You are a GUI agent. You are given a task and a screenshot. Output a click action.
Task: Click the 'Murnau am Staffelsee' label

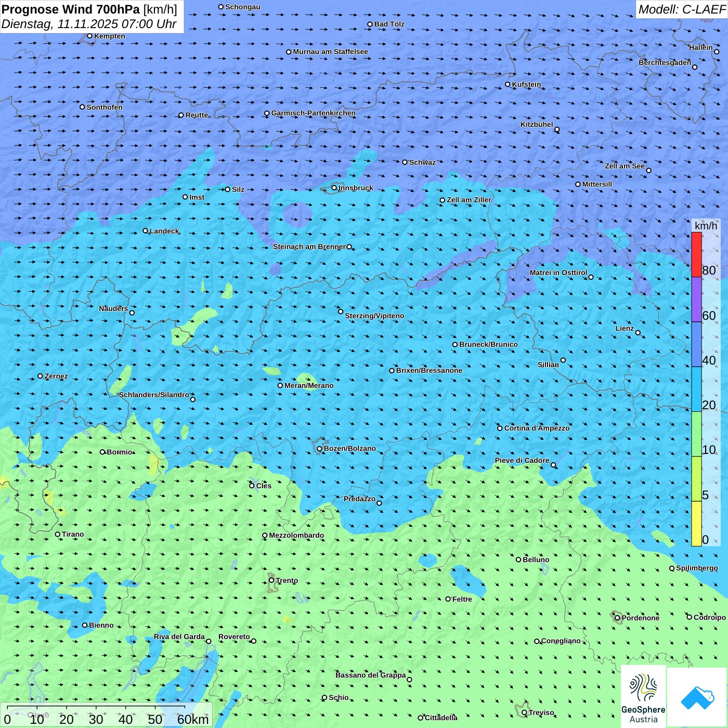click(330, 51)
